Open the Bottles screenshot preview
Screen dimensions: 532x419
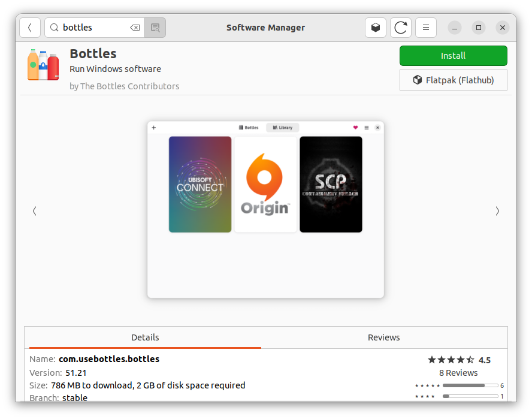(265, 210)
